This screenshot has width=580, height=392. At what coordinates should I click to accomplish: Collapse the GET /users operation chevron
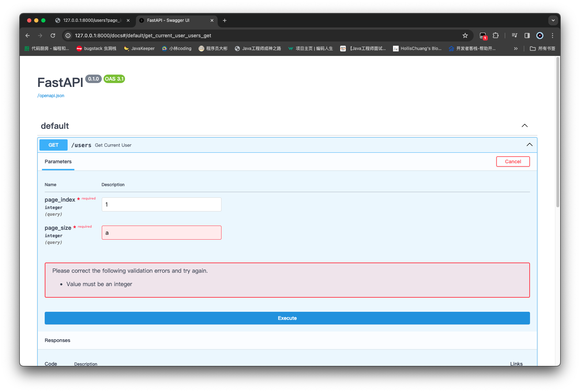530,145
